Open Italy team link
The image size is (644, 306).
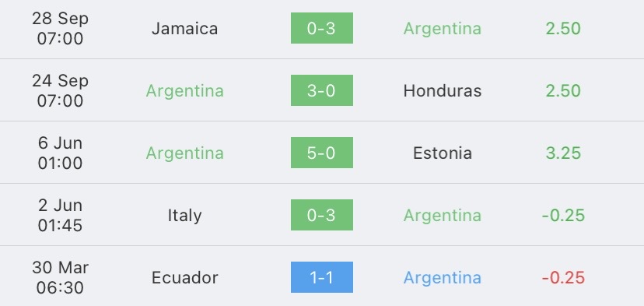pyautogui.click(x=184, y=216)
